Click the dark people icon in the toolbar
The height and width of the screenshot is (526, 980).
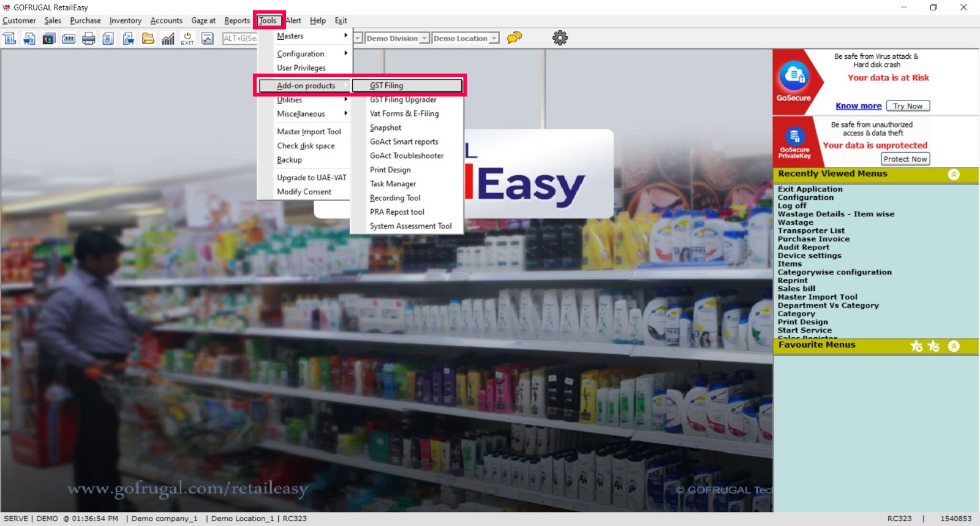tap(49, 39)
